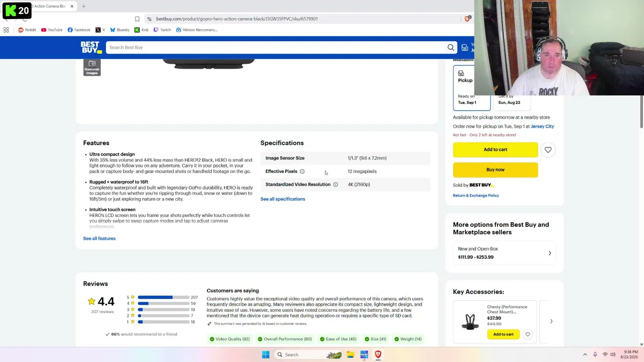Image resolution: width=644 pixels, height=362 pixels.
Task: Show next Key Accessories items
Action: pyautogui.click(x=551, y=321)
